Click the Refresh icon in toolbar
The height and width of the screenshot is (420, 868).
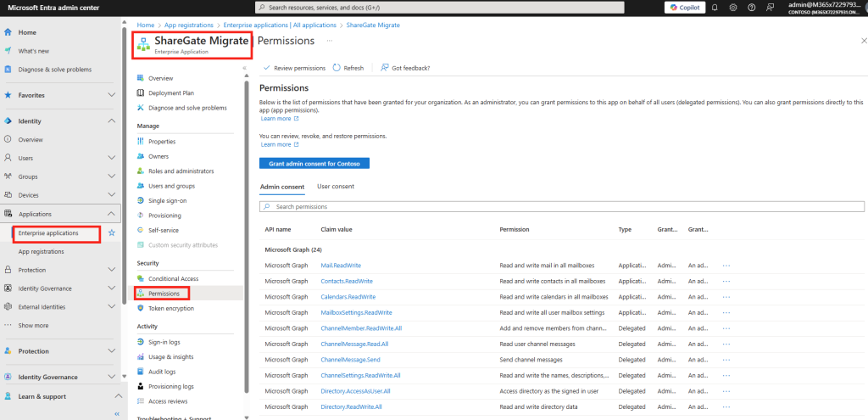(x=337, y=68)
